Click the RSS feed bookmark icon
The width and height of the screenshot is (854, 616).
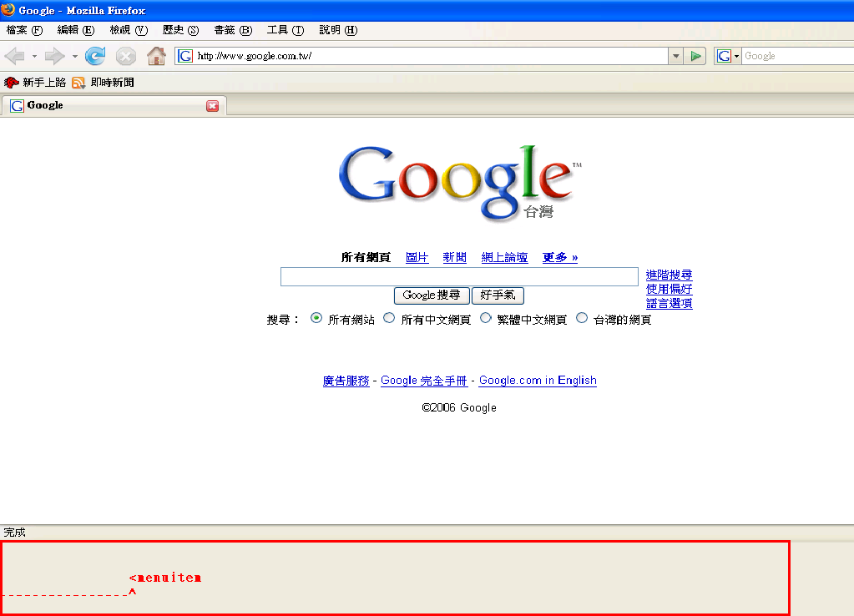click(x=78, y=83)
